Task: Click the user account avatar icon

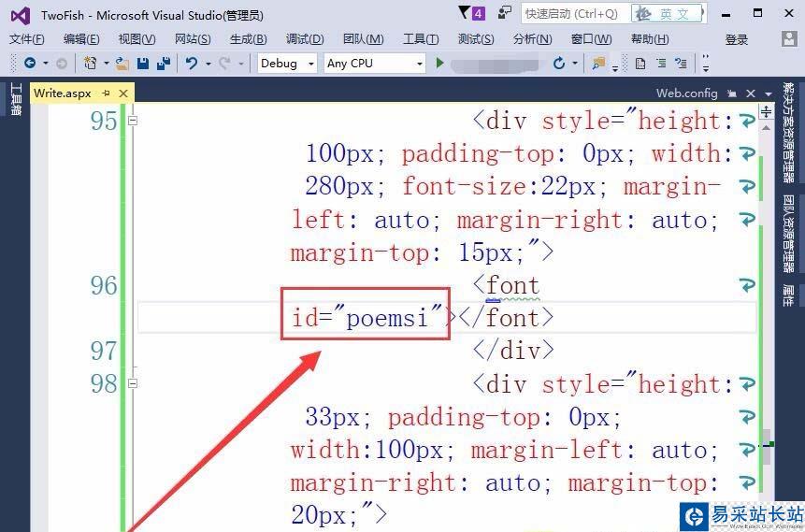Action: pyautogui.click(x=789, y=39)
